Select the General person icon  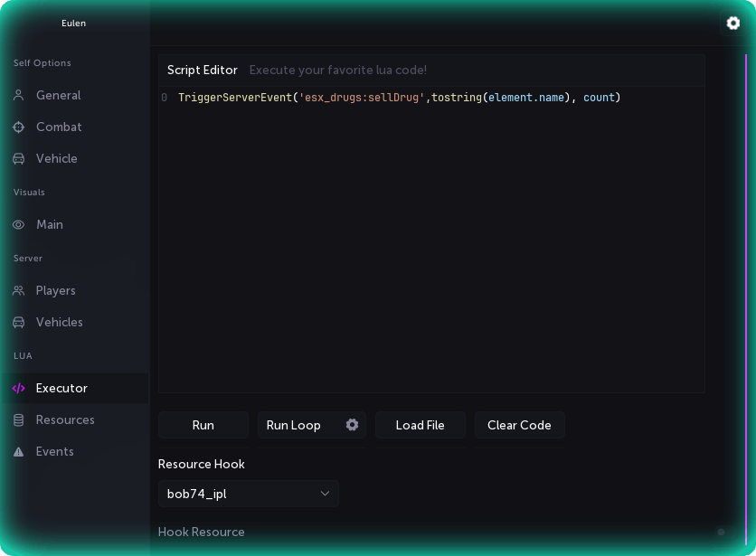tap(19, 96)
